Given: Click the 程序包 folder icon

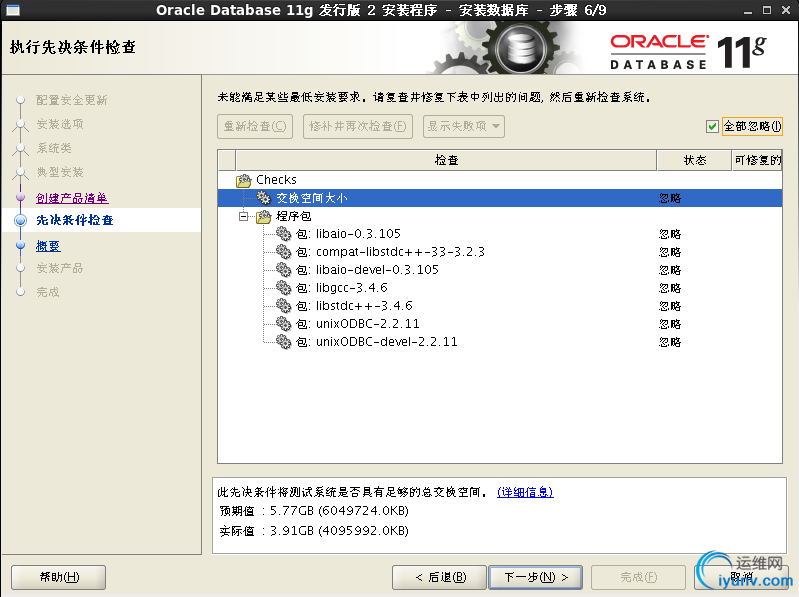Looking at the screenshot, I should [x=264, y=216].
